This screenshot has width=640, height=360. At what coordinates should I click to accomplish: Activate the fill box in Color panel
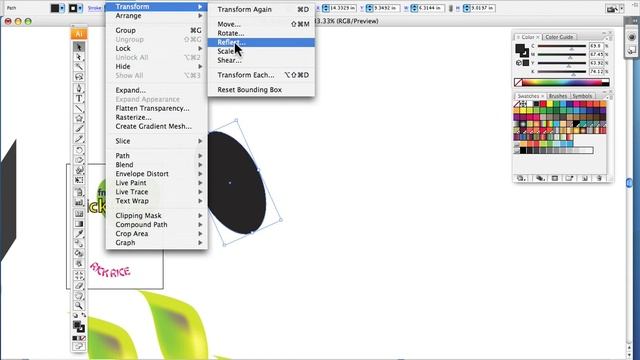[x=520, y=49]
